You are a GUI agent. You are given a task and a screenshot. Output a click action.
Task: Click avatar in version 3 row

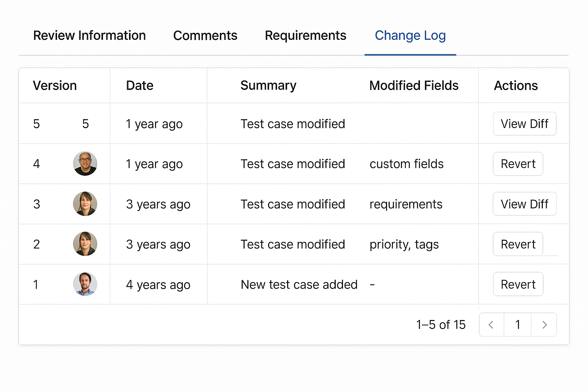85,204
